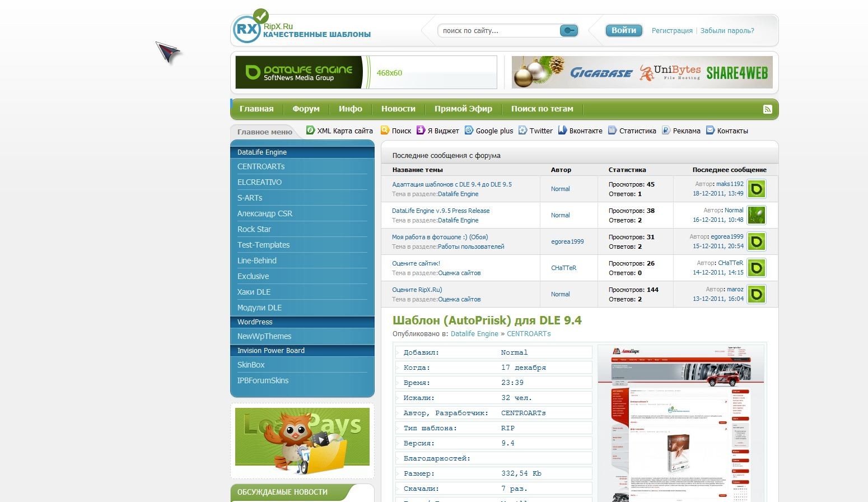Follow the Забыли пароль? link
The width and height of the screenshot is (868, 502).
pyautogui.click(x=727, y=31)
